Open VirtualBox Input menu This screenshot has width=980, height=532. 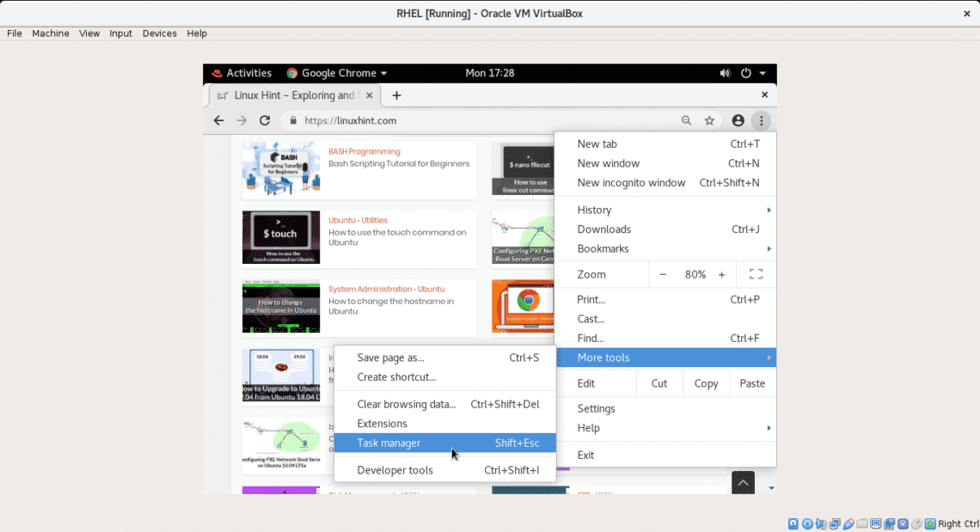120,34
